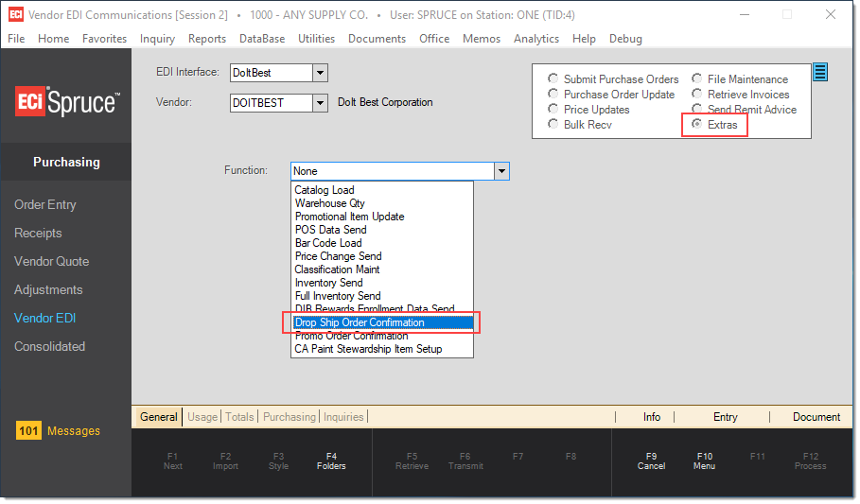Click the Document button in status bar
This screenshot has width=860, height=504.
coord(816,417)
